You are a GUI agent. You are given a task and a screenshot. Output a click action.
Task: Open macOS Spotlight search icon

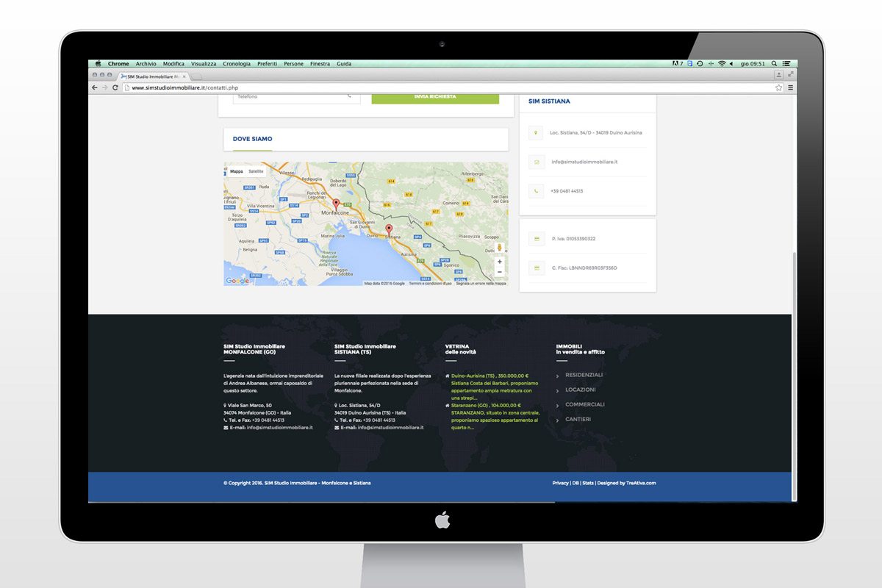[774, 64]
